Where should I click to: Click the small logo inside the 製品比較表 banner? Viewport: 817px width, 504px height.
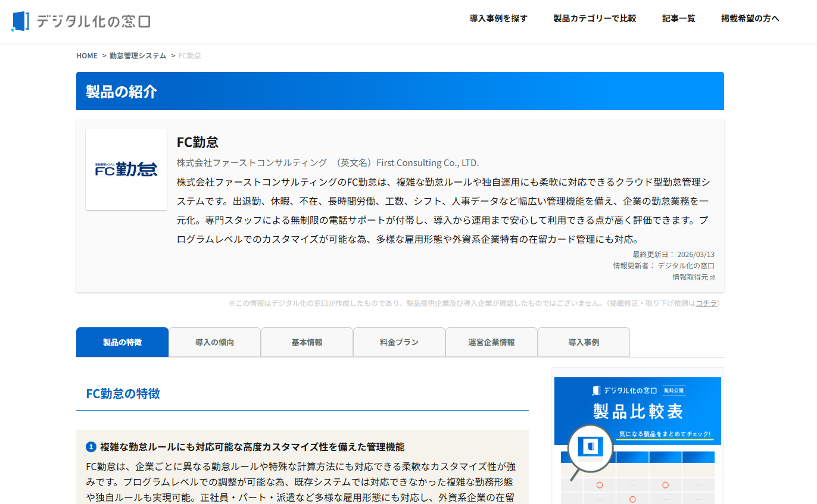596,390
